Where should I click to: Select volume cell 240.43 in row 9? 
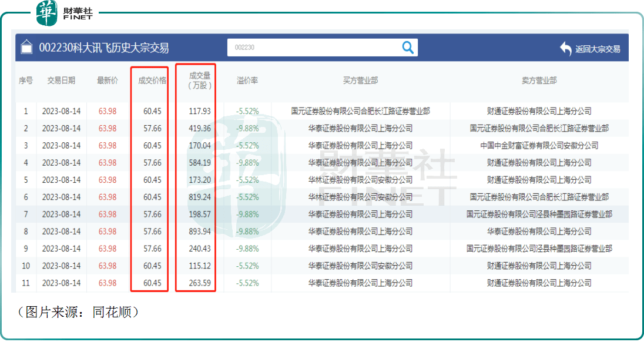point(200,249)
